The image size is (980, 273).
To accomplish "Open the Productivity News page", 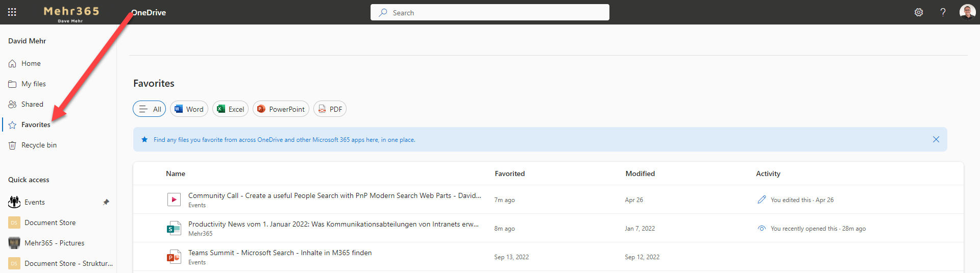I will [x=333, y=224].
